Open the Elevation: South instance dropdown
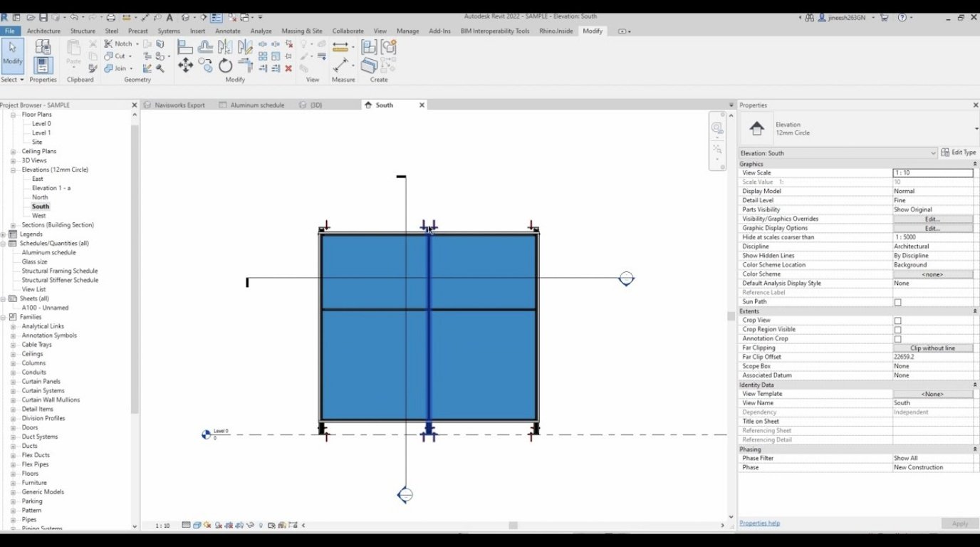The width and height of the screenshot is (980, 547). [x=933, y=153]
